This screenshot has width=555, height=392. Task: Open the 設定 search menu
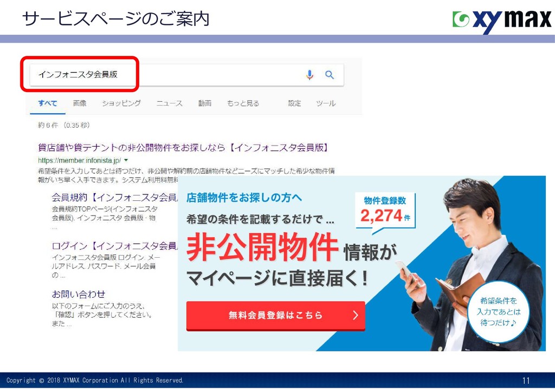click(x=294, y=103)
